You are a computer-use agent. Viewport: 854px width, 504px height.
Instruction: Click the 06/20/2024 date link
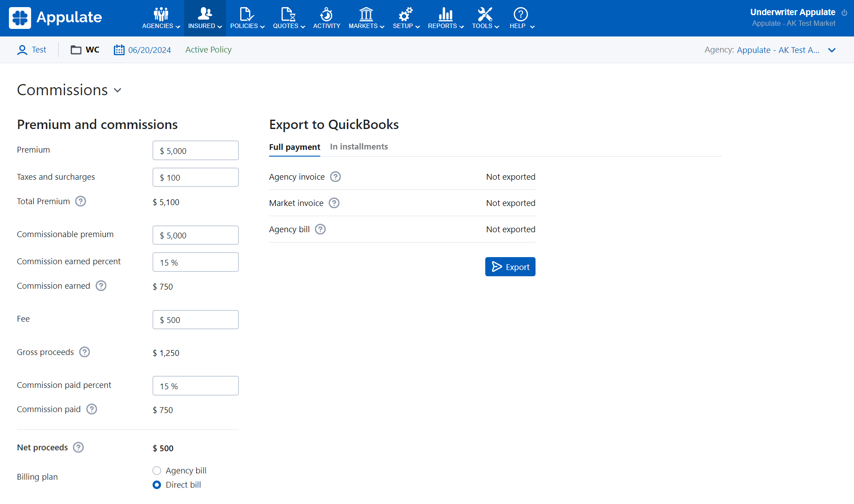click(149, 50)
